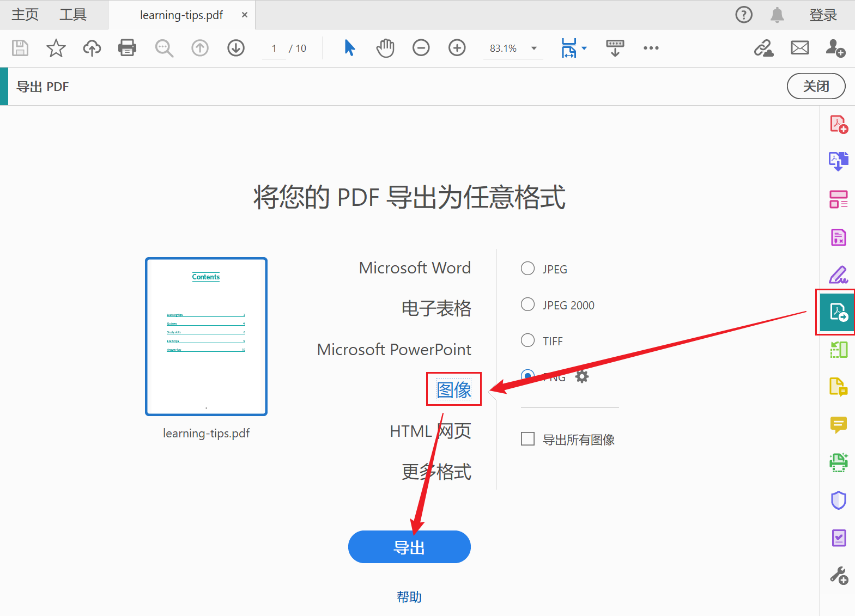Expand fit page options dropdown arrow

pos(584,48)
